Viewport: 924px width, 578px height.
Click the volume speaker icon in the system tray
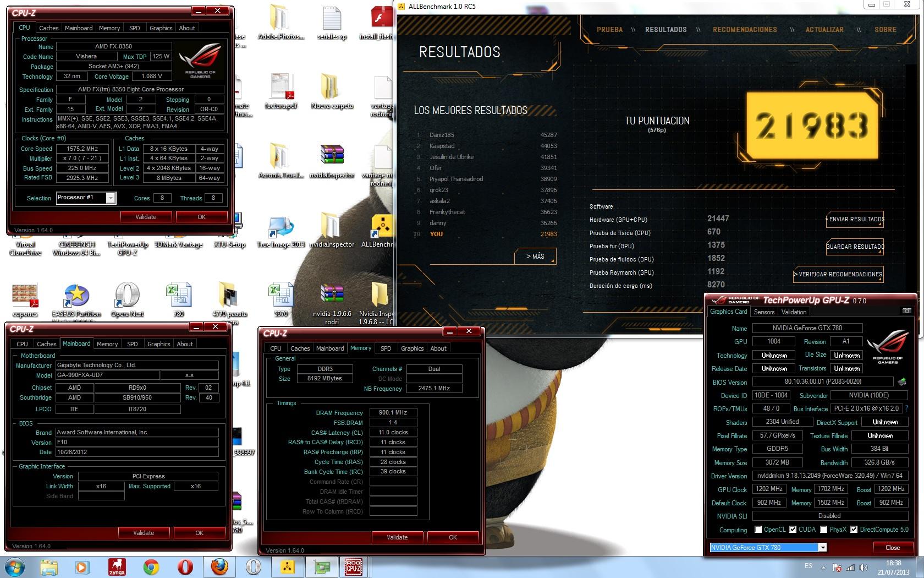864,568
